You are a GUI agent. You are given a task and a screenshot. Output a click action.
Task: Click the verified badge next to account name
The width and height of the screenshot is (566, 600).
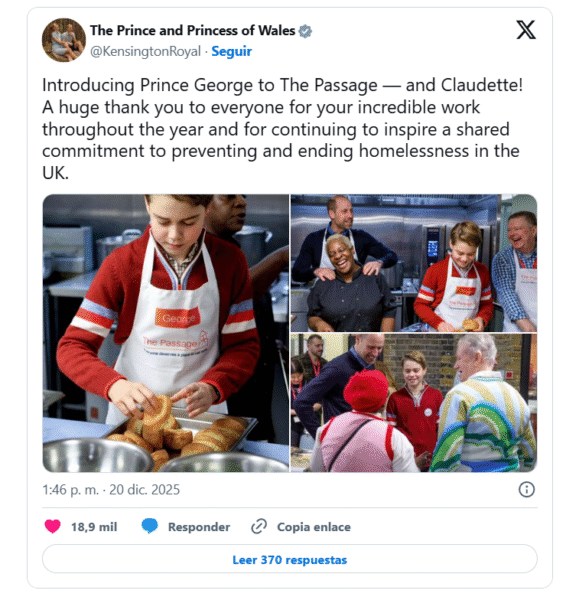tap(305, 31)
